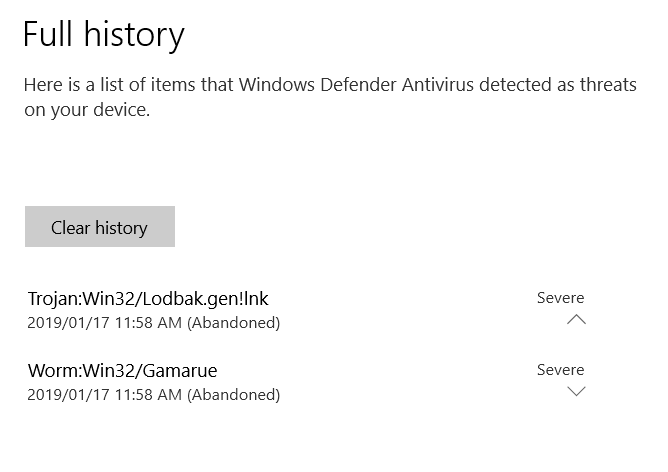
Task: Click the Abandoned status under the Worm entry
Action: (x=234, y=395)
